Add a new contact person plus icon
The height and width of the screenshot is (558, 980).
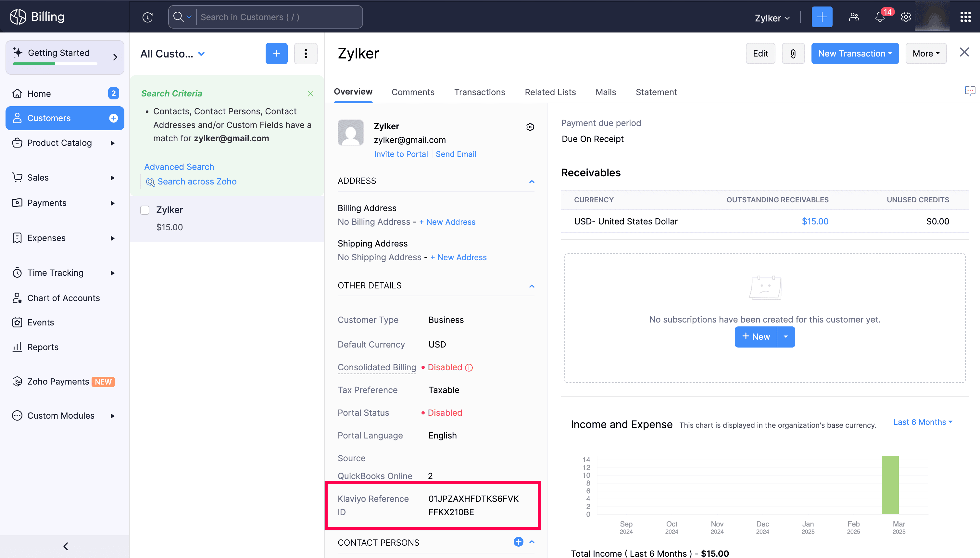(x=518, y=541)
